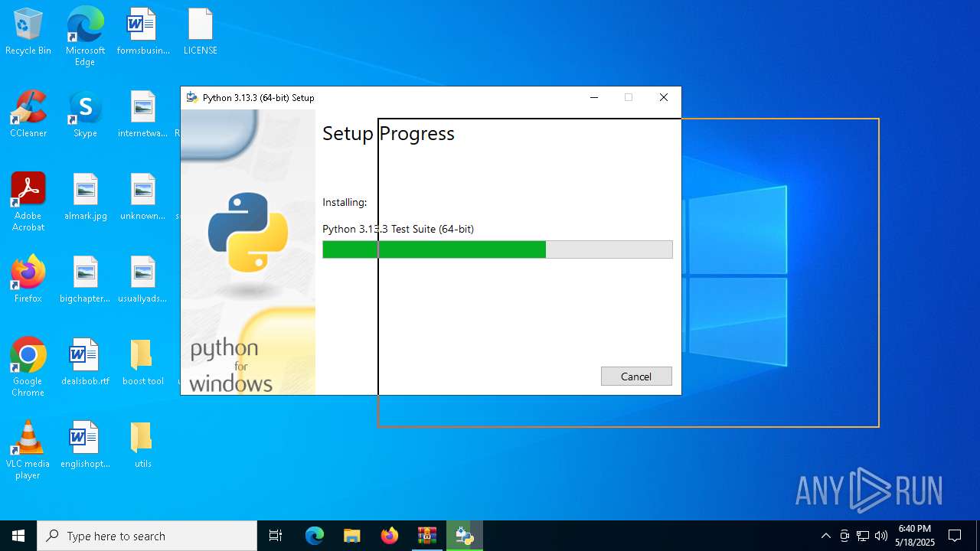
Task: Open WinRAR from the taskbar
Action: [x=426, y=536]
